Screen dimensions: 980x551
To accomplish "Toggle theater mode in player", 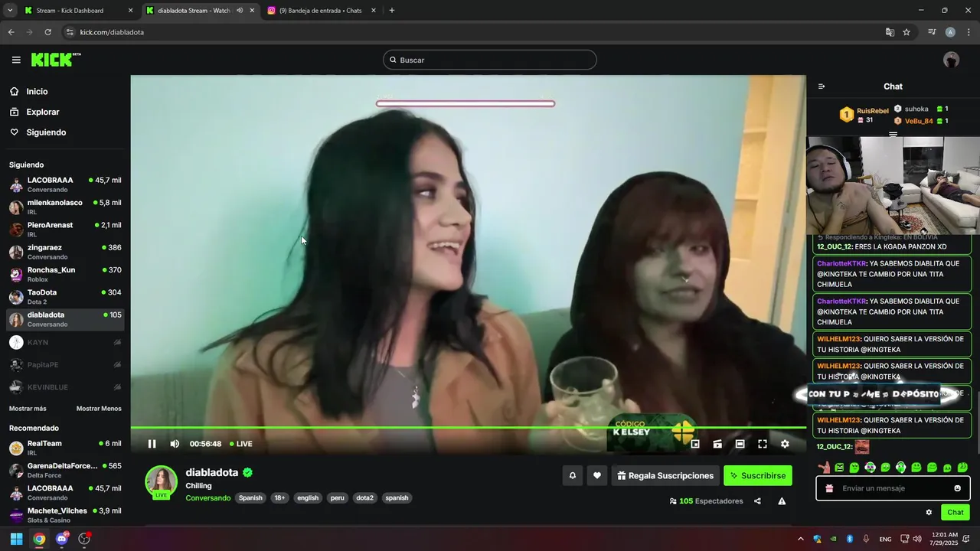I will pos(740,444).
